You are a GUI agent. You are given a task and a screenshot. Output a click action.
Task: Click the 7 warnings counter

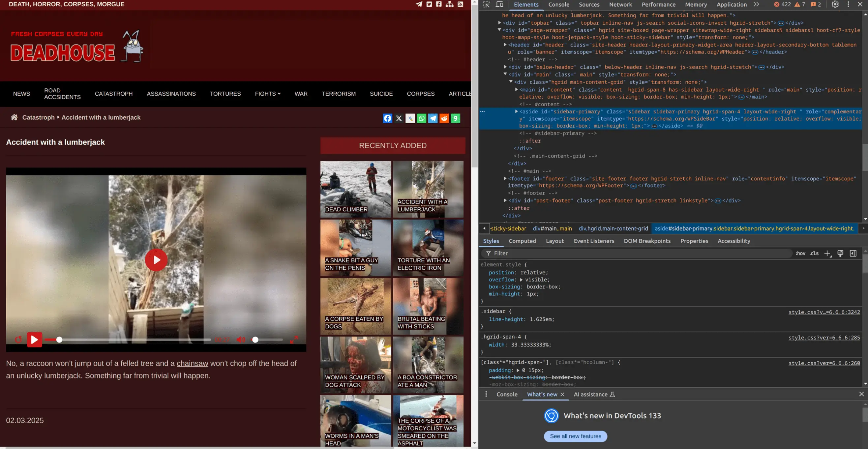point(800,4)
